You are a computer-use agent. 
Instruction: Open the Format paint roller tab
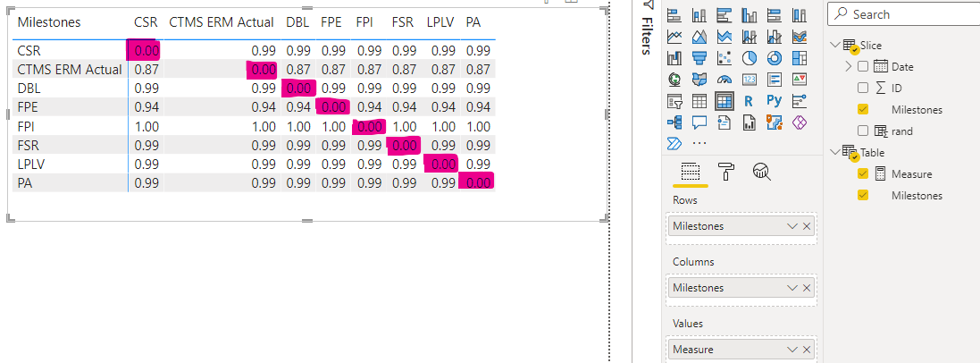click(x=725, y=172)
